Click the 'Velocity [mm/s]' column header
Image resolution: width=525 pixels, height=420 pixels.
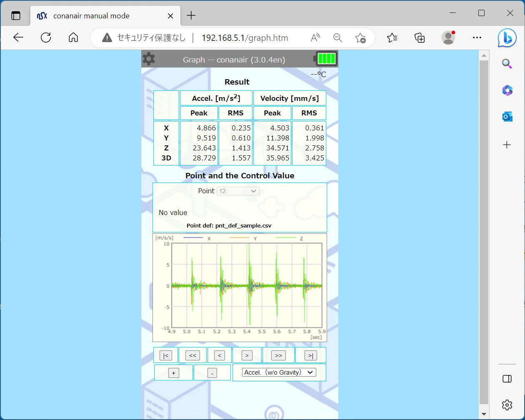(x=290, y=98)
